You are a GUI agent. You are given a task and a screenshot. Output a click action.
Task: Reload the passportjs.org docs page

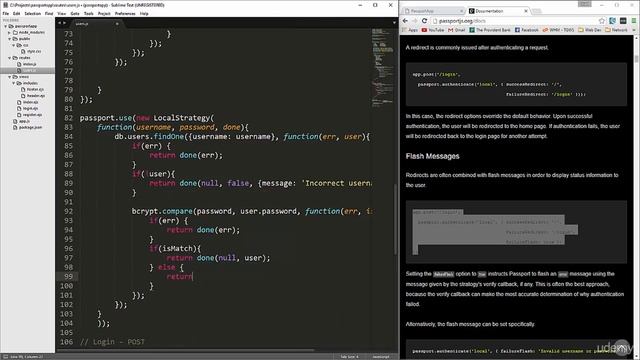[x=424, y=21]
